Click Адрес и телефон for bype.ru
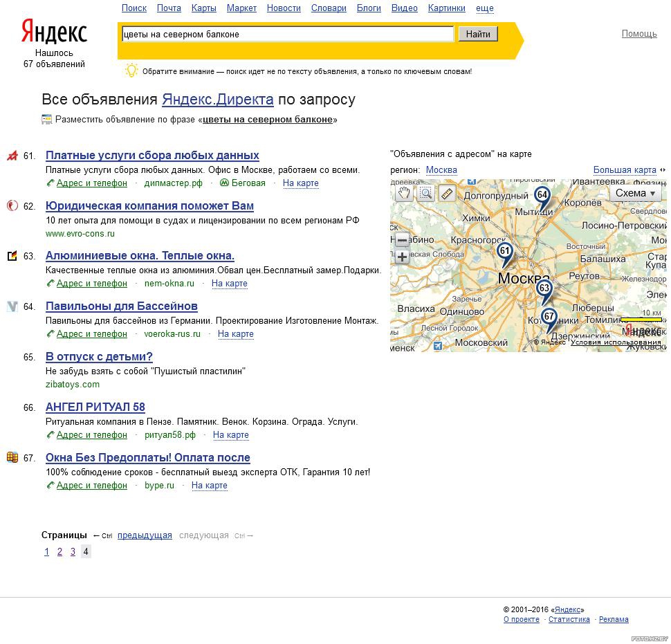Image resolution: width=671 pixels, height=644 pixels. pyautogui.click(x=92, y=485)
